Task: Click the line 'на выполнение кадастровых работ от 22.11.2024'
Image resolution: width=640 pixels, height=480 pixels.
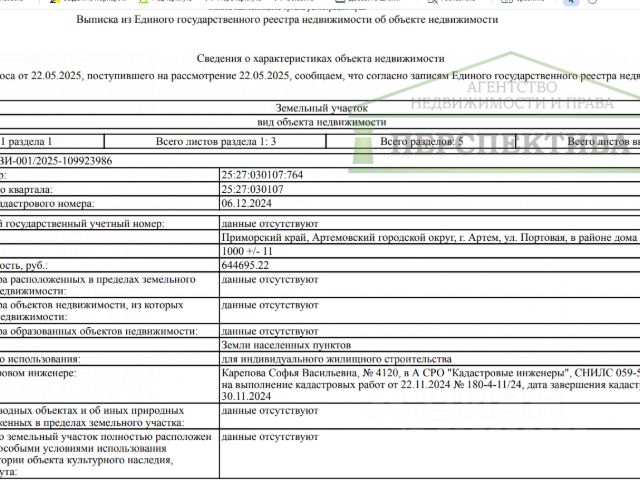Action: point(338,385)
